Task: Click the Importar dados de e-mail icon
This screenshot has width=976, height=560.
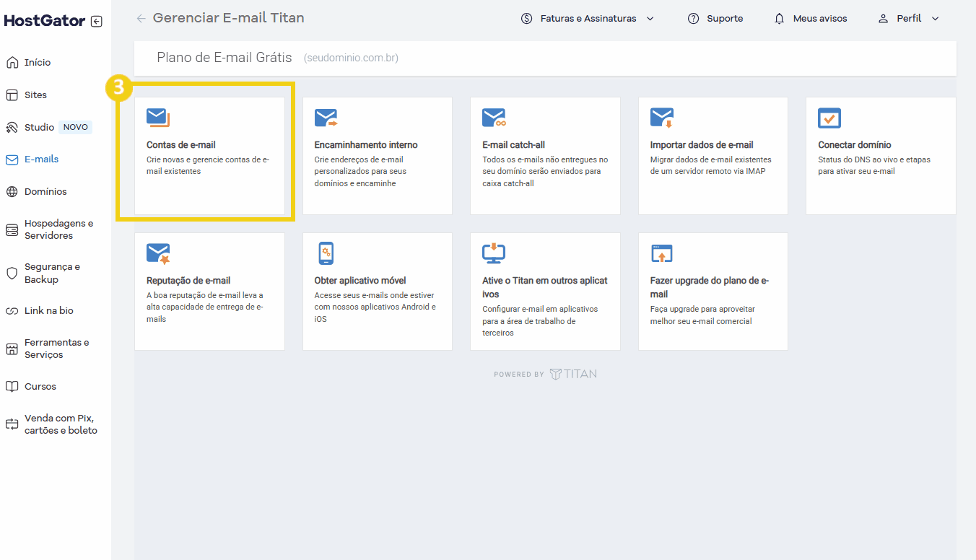Action: click(662, 118)
